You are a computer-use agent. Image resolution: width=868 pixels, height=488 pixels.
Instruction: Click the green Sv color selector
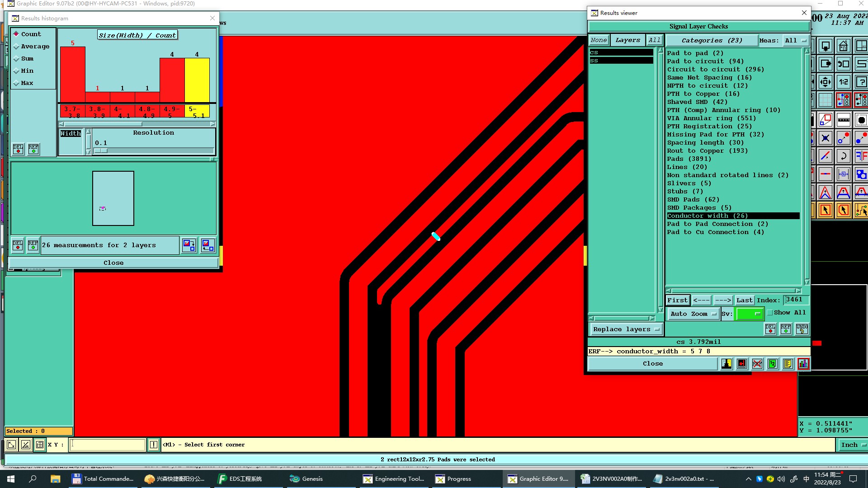click(749, 314)
